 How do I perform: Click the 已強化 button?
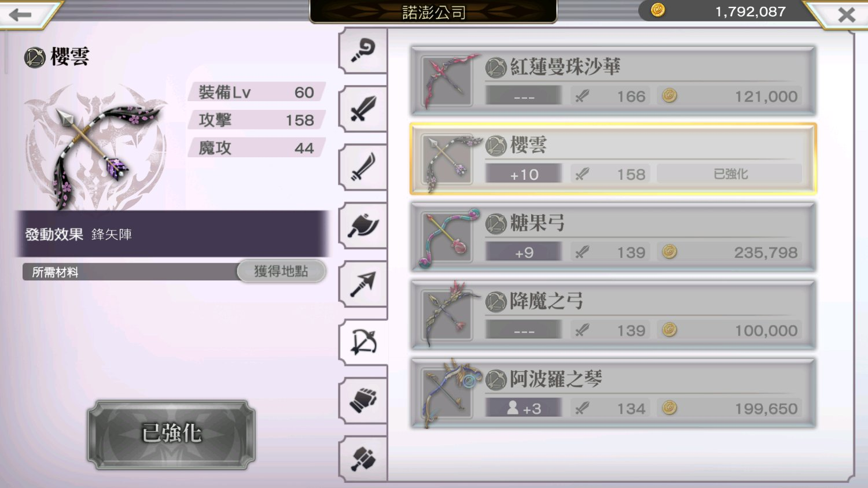[171, 434]
